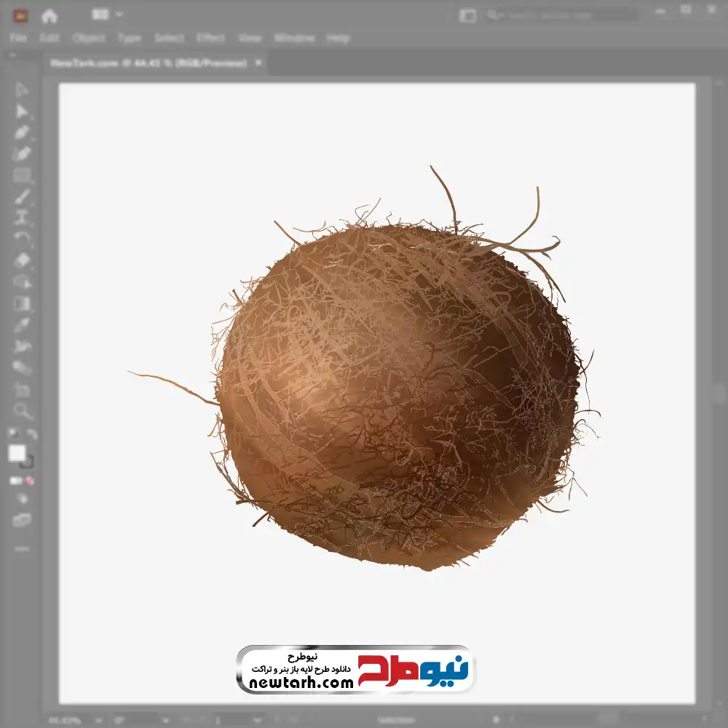Open the Edit Toolbar three-dots button

(22, 547)
